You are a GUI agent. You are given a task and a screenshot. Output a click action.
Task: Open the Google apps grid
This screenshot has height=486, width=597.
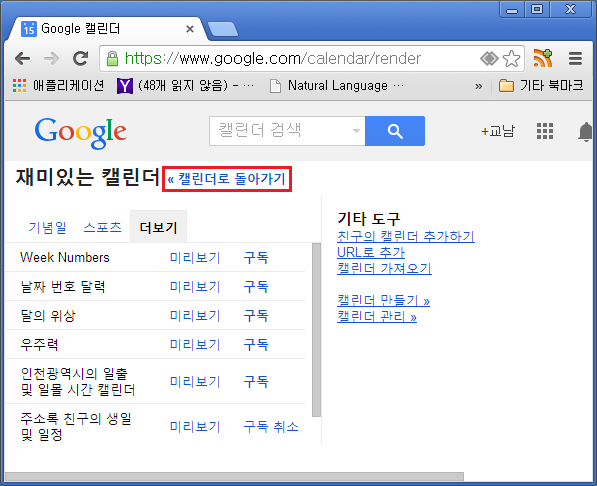pyautogui.click(x=545, y=131)
